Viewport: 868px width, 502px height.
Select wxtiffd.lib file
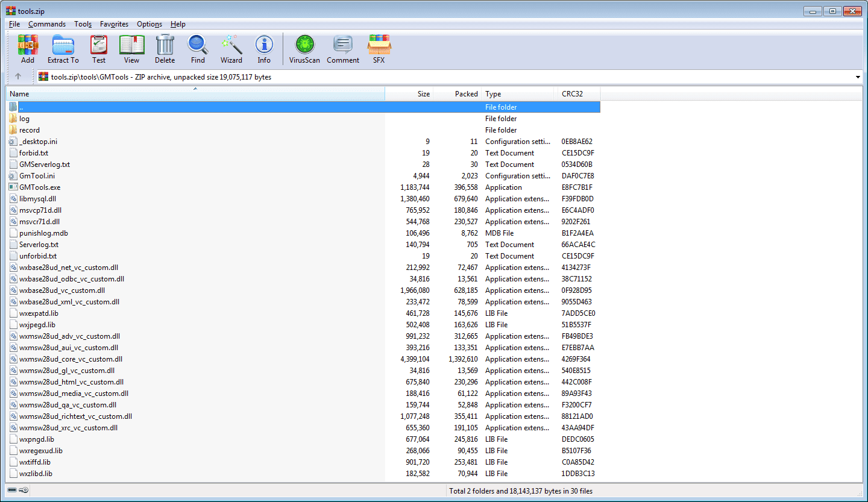click(35, 462)
